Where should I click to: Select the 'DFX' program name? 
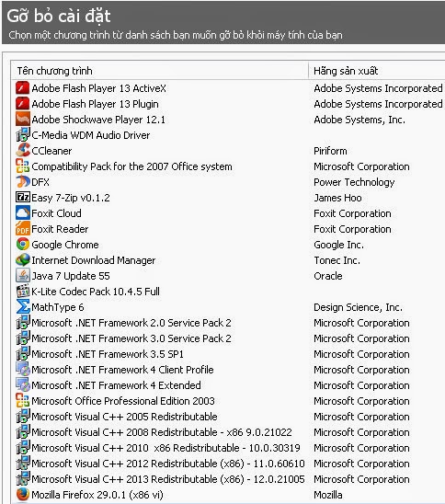click(x=40, y=182)
